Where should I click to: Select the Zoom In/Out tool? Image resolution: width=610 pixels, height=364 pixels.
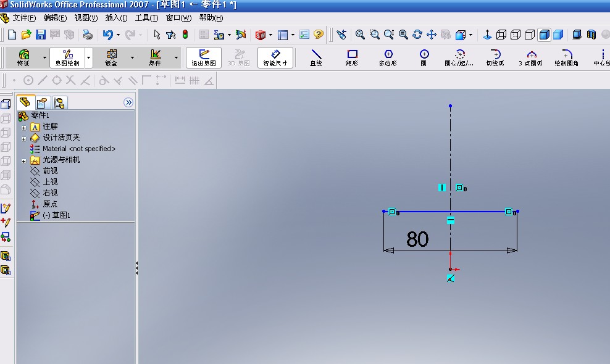click(388, 35)
